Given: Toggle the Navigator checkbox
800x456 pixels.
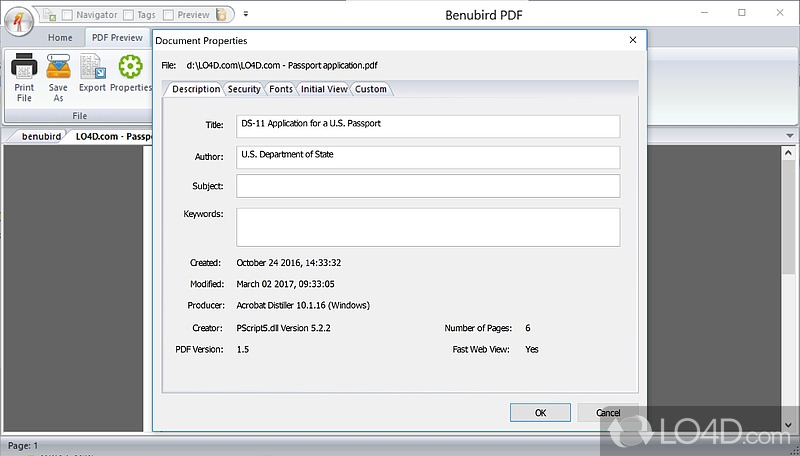Looking at the screenshot, I should coord(67,15).
